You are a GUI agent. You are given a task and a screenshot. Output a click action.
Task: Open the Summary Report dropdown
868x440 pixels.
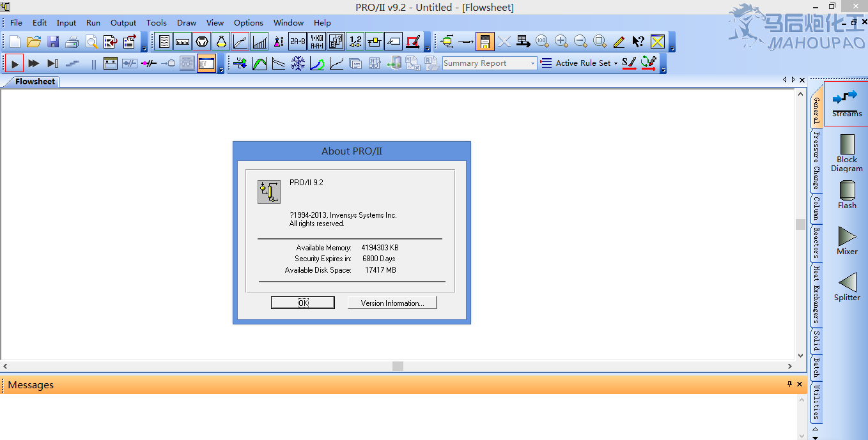532,63
